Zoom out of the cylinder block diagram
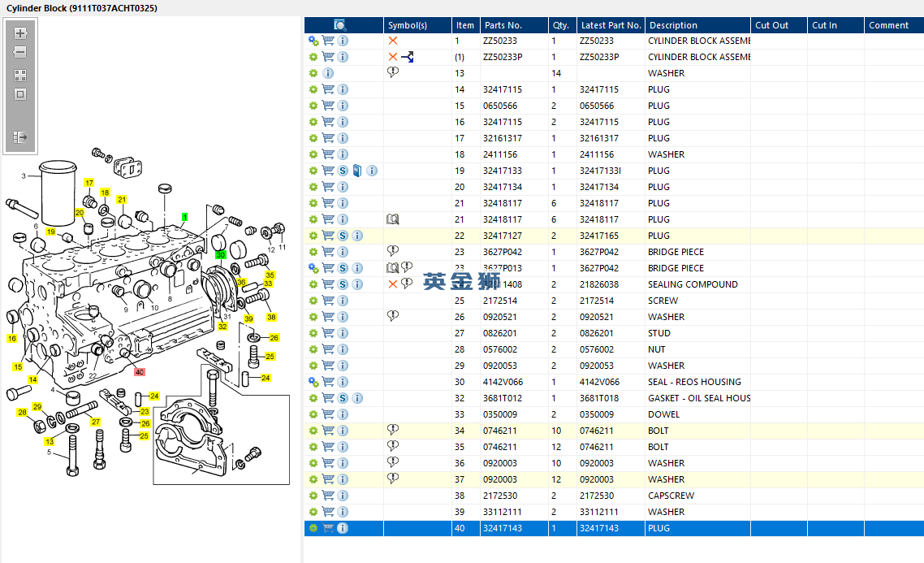The width and height of the screenshot is (924, 563). coord(20,52)
